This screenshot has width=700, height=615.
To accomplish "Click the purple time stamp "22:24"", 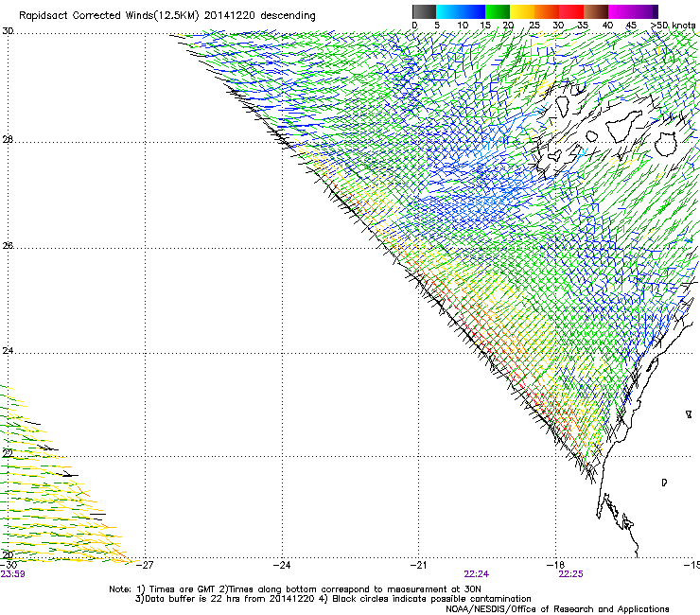I will [x=477, y=574].
